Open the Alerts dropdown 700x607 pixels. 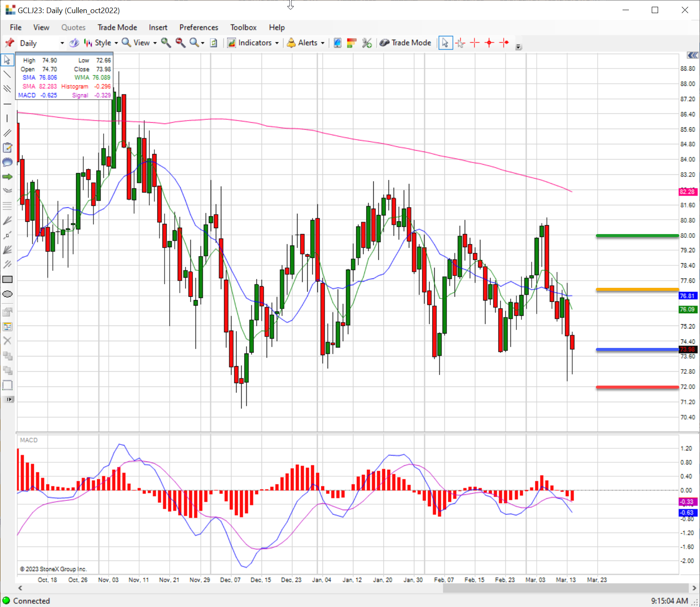(x=306, y=43)
